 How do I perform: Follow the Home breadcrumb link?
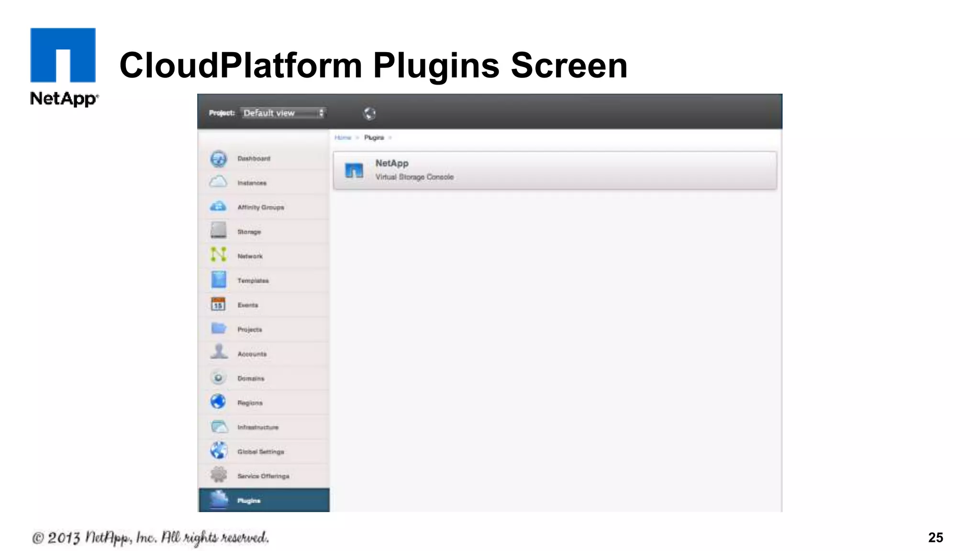[x=343, y=138]
